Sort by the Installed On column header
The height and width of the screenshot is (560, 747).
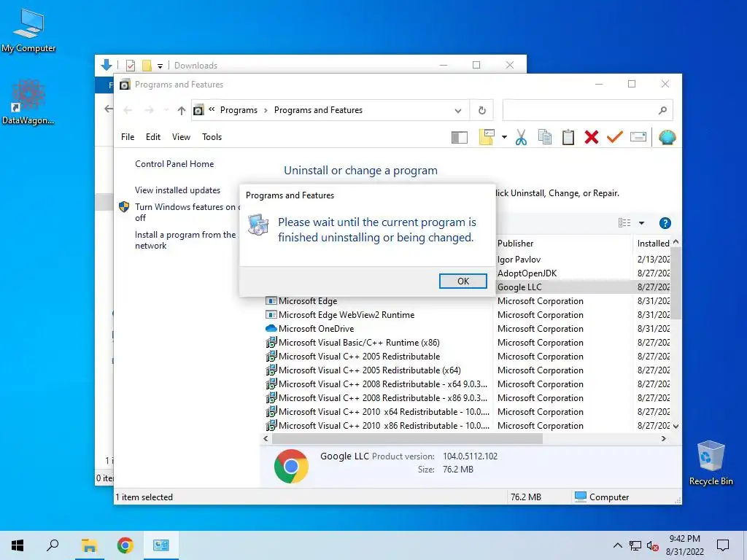[x=653, y=244]
